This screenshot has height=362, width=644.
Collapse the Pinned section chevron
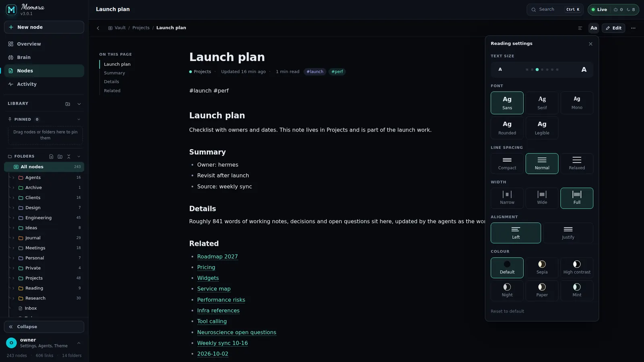(x=79, y=119)
